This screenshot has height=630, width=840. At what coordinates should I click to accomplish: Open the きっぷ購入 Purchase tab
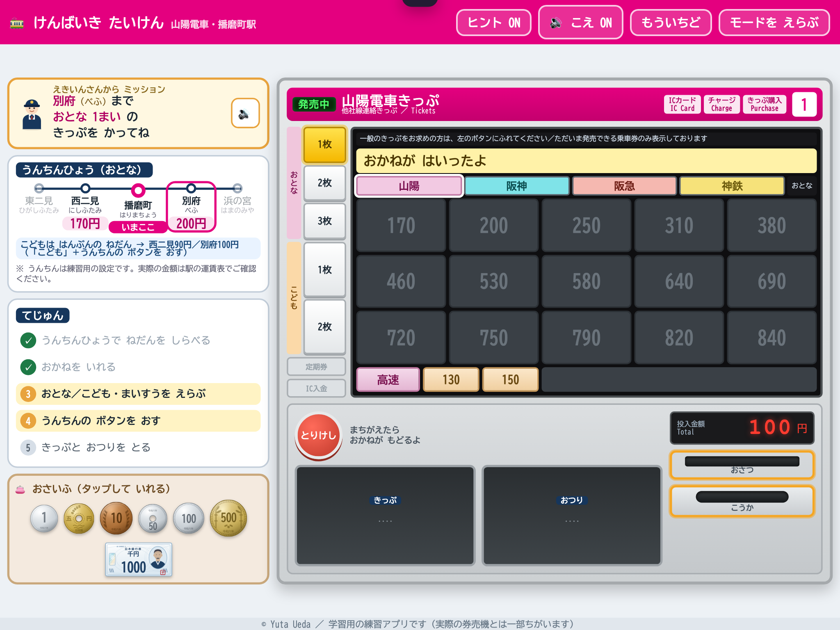[765, 104]
